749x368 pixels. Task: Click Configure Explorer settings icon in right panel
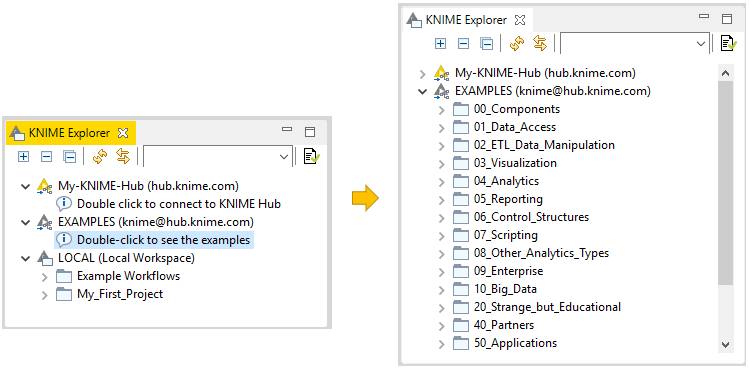728,43
